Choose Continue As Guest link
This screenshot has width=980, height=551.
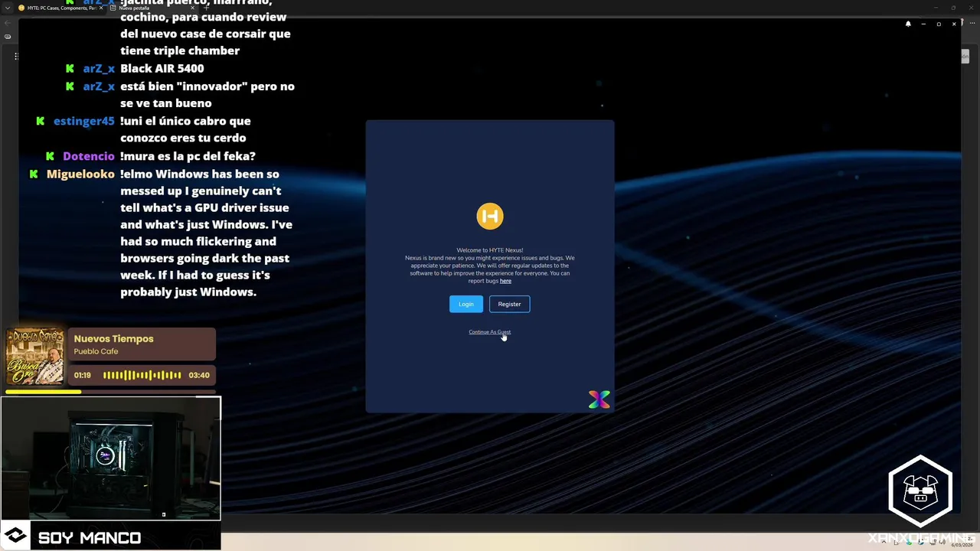pos(489,331)
